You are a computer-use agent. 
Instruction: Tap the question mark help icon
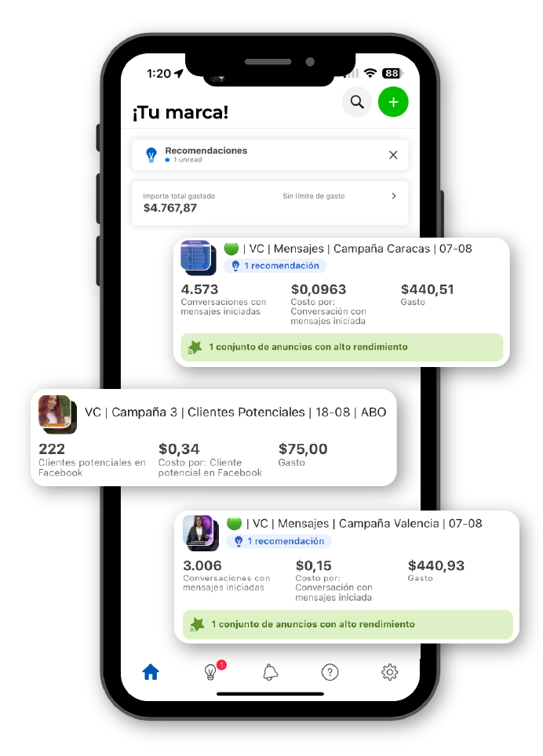click(x=330, y=672)
